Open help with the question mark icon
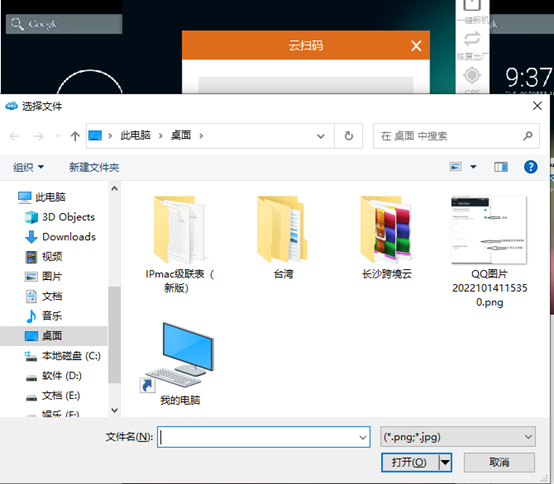 tap(530, 167)
